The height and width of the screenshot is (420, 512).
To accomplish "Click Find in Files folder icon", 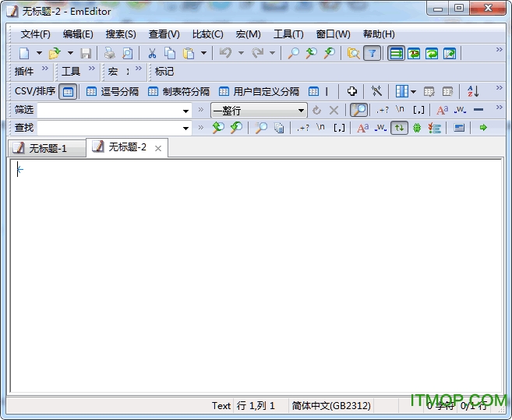I will [353, 53].
